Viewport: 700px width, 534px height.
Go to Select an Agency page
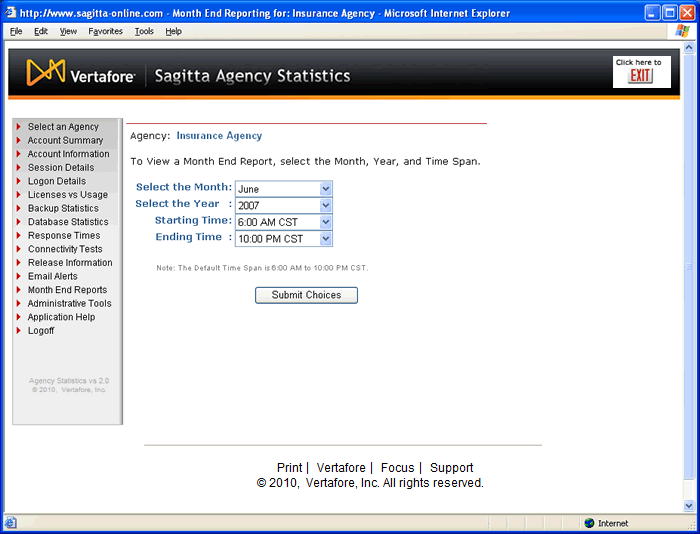click(63, 127)
